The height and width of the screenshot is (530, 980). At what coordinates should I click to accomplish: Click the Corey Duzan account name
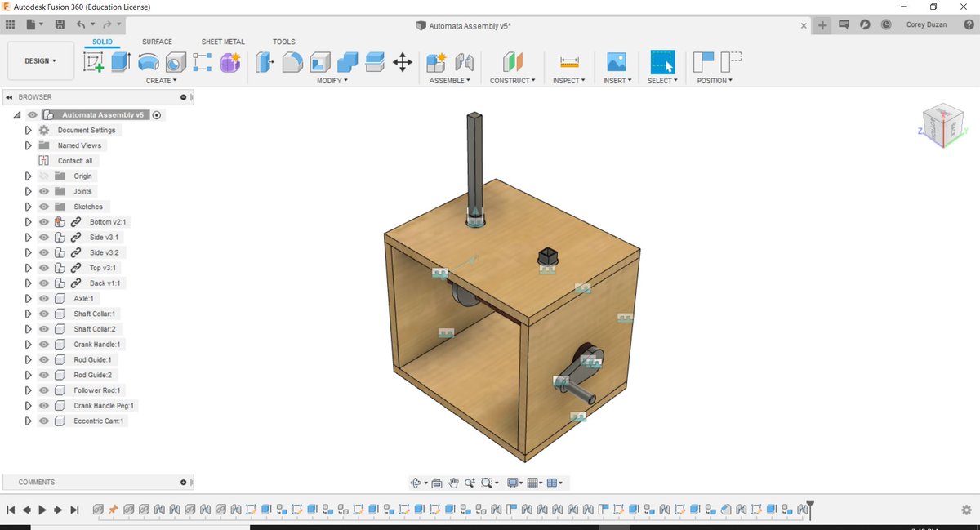pos(925,24)
